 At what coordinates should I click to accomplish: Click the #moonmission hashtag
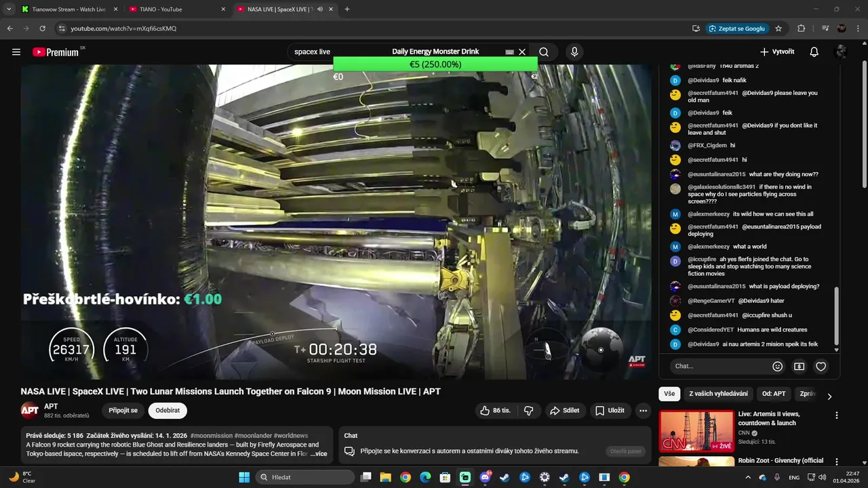coord(211,436)
